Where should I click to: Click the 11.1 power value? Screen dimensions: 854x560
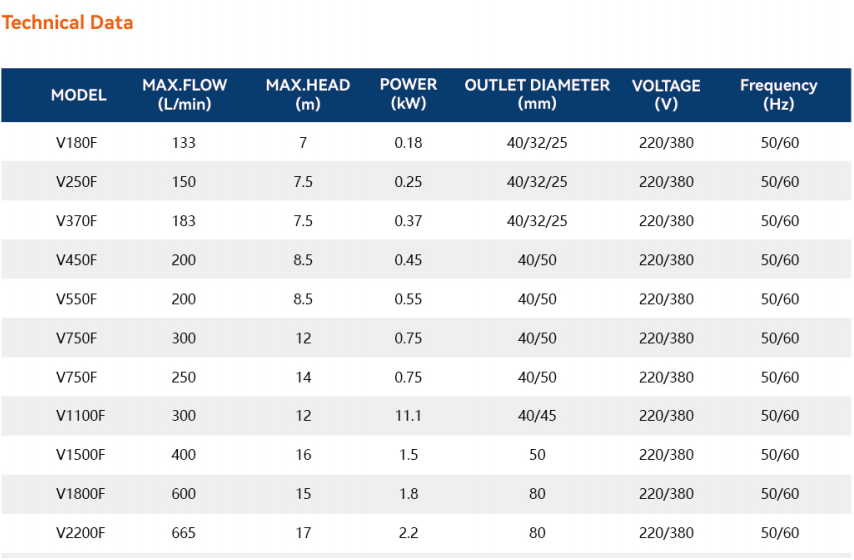[x=408, y=416]
